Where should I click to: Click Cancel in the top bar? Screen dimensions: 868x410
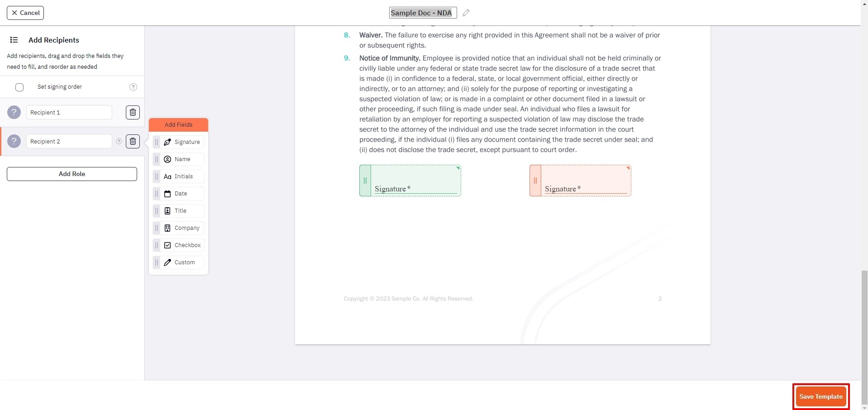coord(25,13)
